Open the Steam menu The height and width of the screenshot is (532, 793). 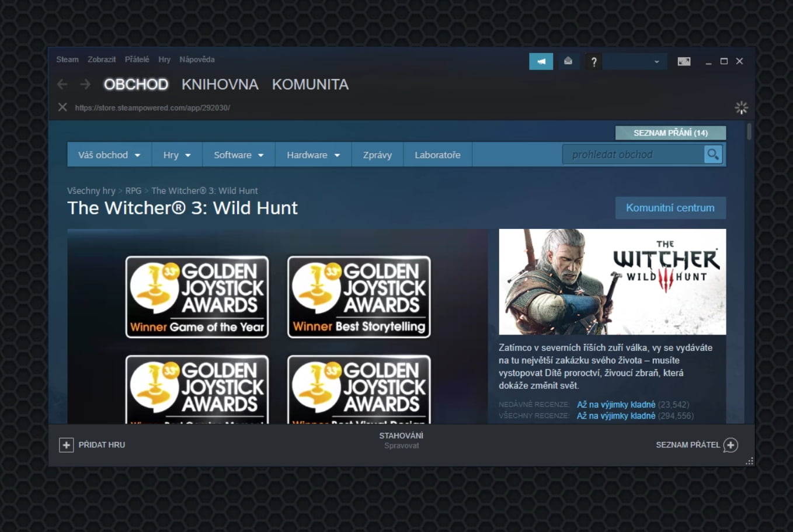click(x=67, y=60)
